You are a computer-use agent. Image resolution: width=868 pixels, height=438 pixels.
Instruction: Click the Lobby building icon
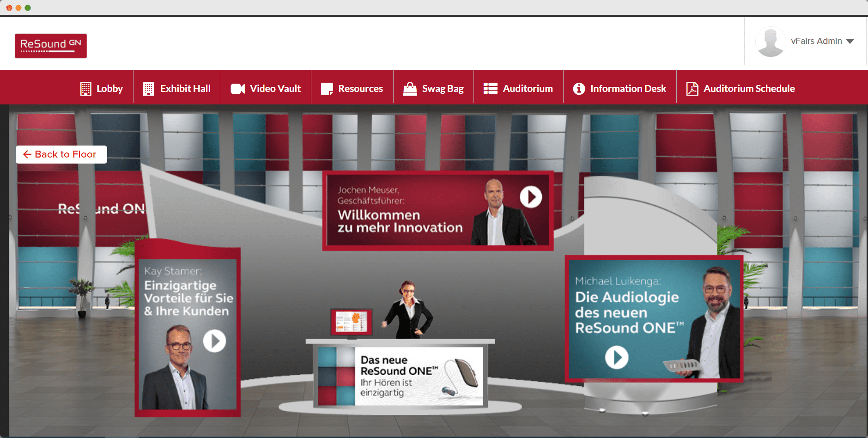click(85, 89)
